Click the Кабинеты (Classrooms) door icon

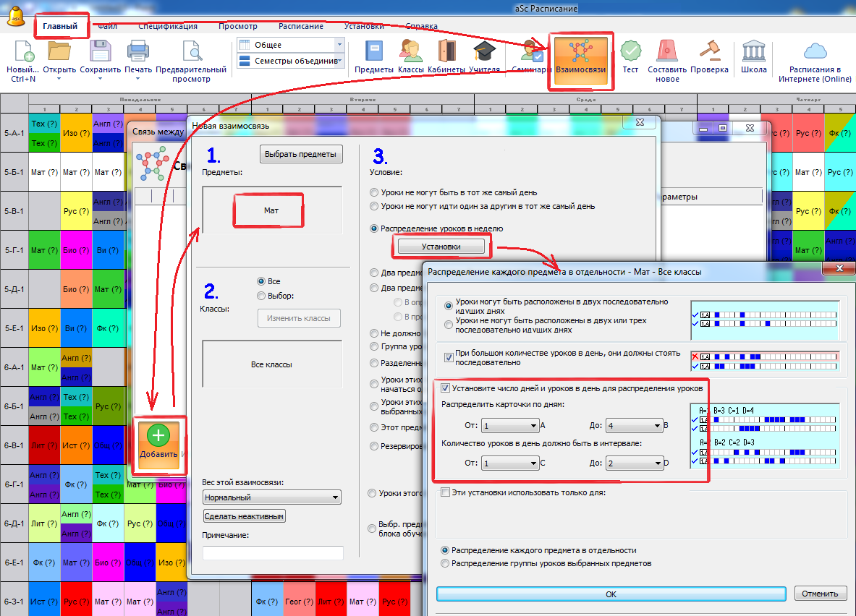pyautogui.click(x=446, y=54)
